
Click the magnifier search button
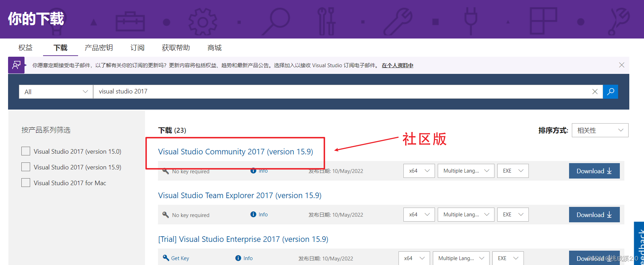[x=610, y=92]
